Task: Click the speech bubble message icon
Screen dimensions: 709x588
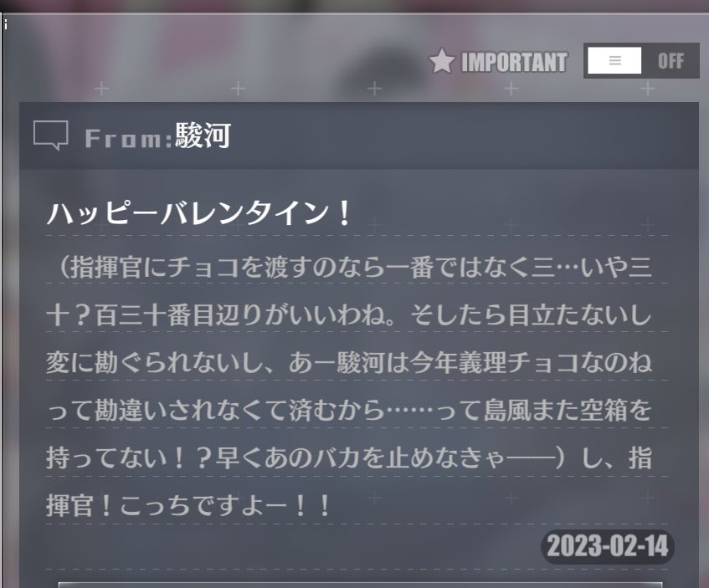Action: 51,135
